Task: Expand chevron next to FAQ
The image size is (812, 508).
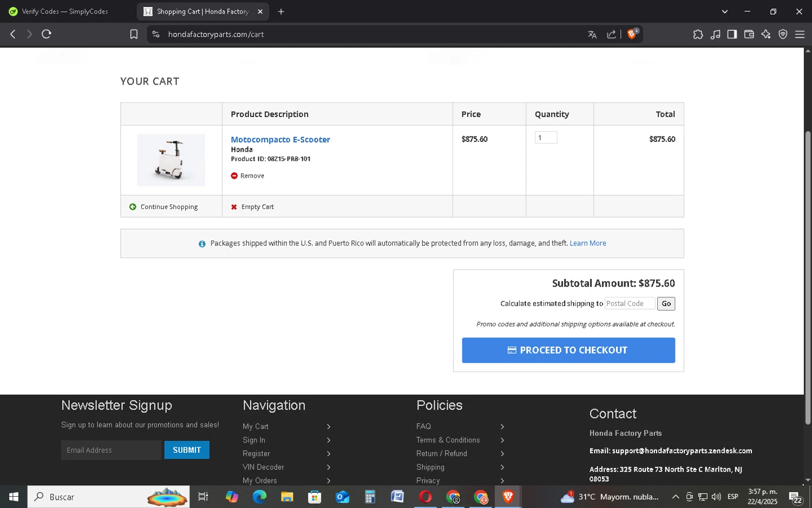Action: tap(502, 427)
